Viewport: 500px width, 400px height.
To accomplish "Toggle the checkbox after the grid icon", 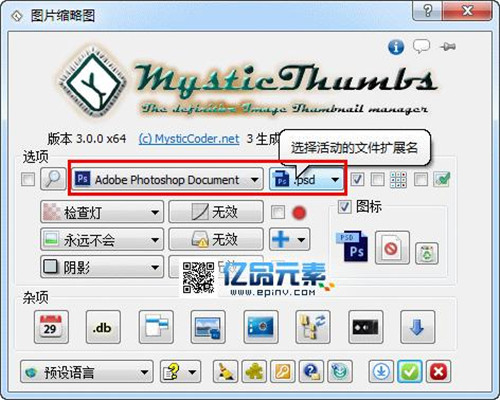I will tap(421, 180).
